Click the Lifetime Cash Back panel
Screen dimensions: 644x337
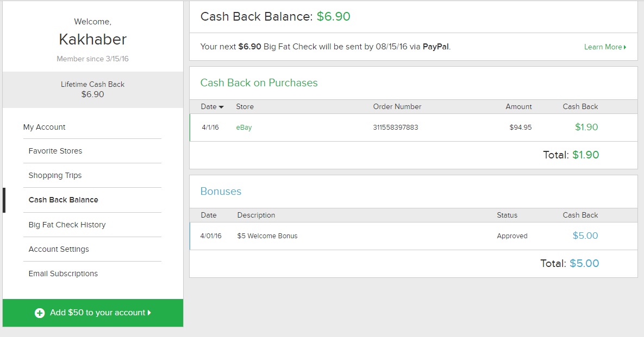pyautogui.click(x=92, y=90)
